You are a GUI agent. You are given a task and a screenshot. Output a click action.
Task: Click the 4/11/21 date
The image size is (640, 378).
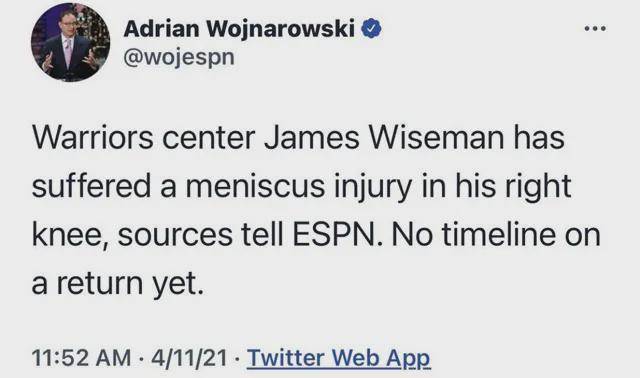click(189, 358)
